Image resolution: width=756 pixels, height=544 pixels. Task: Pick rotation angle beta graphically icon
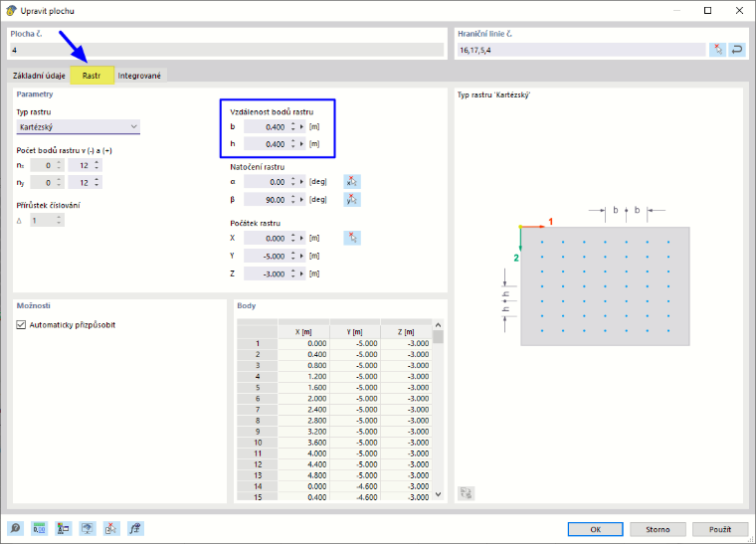point(352,200)
